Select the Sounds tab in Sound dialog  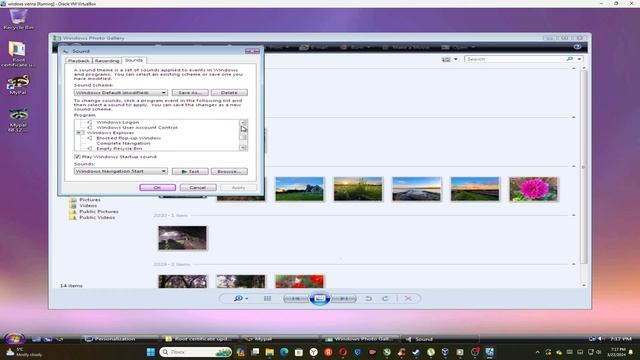click(134, 60)
